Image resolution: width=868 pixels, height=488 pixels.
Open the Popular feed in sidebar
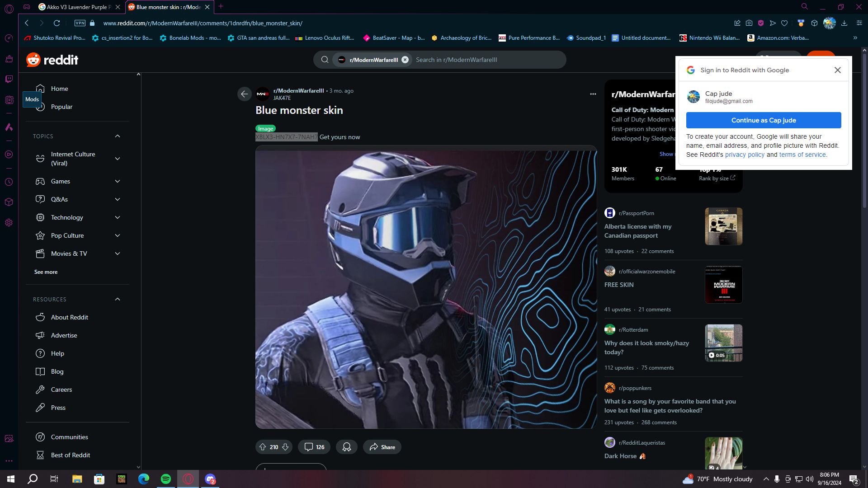click(x=61, y=107)
